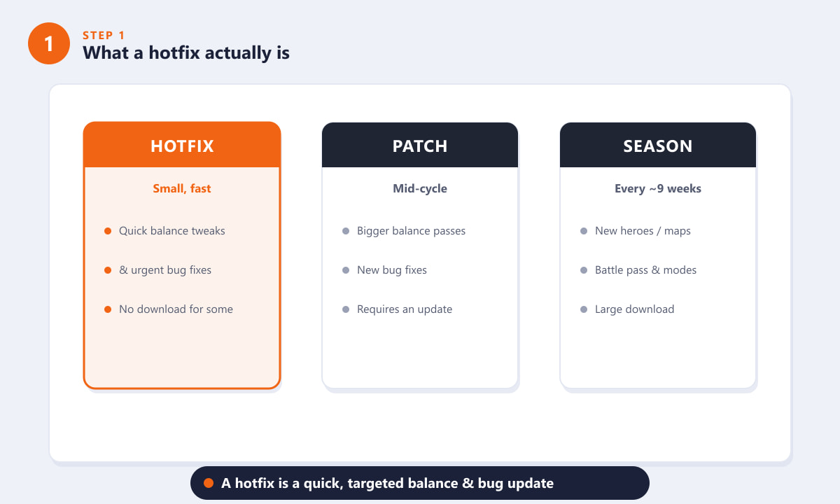This screenshot has width=840, height=504.
Task: Click the bullet next to Requires an update
Action: click(x=346, y=309)
